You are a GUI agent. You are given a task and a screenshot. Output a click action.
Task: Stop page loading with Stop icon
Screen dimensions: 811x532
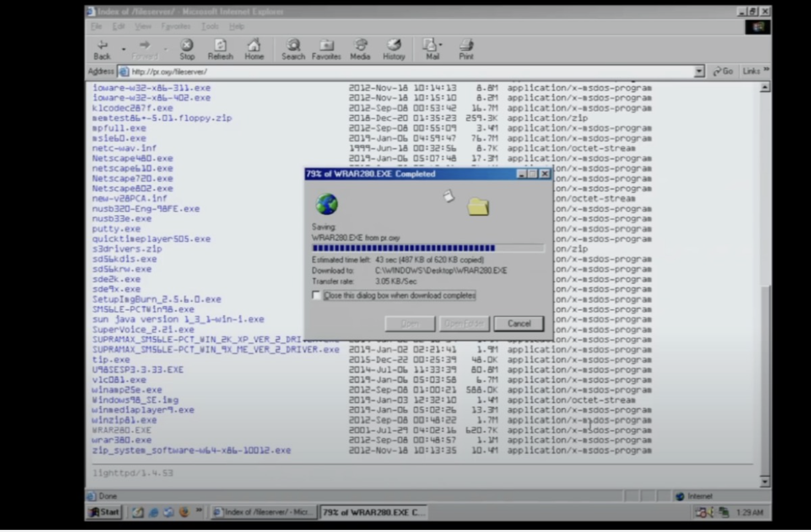click(x=187, y=45)
